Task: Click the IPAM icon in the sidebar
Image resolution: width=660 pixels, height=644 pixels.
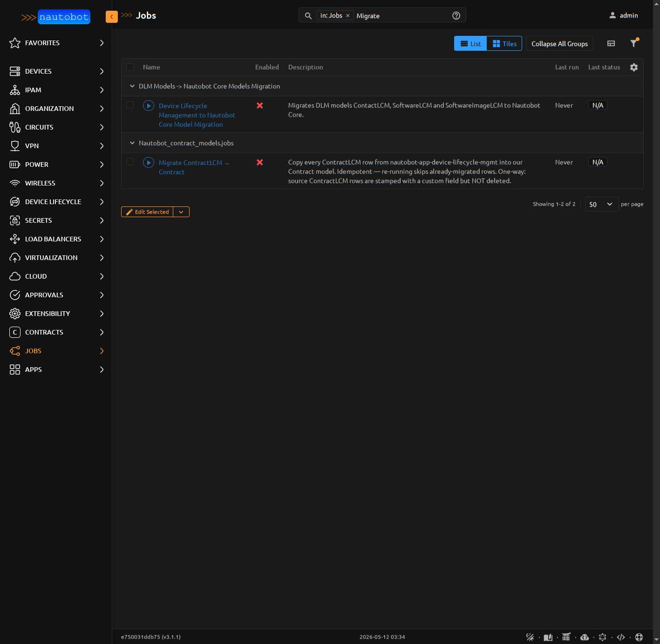Action: [15, 90]
